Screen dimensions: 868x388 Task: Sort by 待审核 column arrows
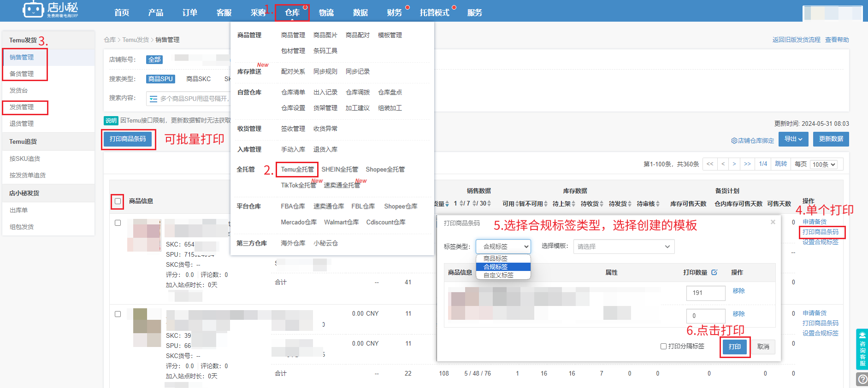pos(658,204)
